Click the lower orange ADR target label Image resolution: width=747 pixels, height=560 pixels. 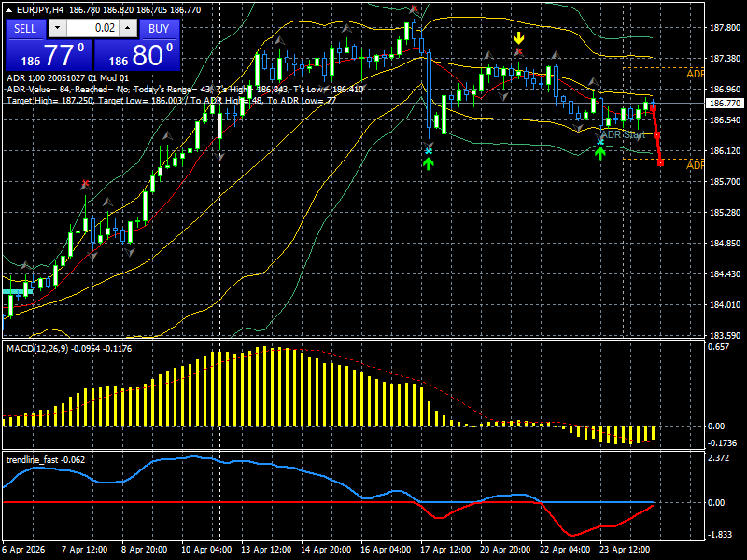(x=695, y=165)
